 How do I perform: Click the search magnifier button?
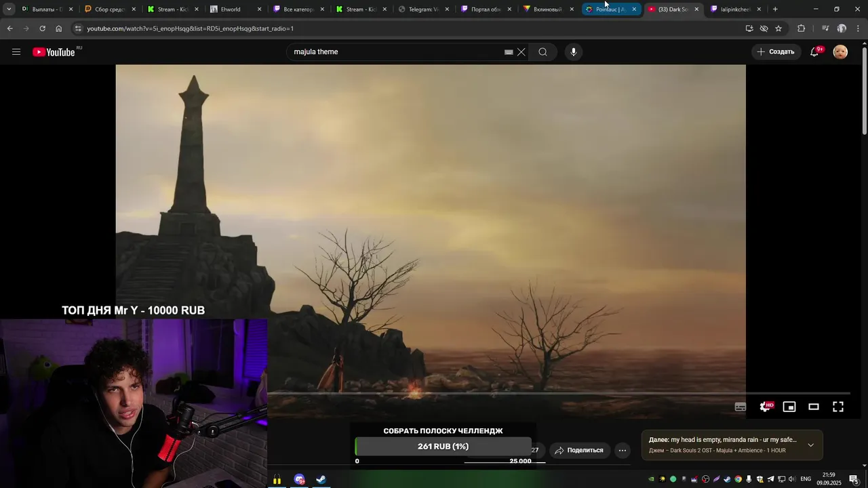pos(542,52)
